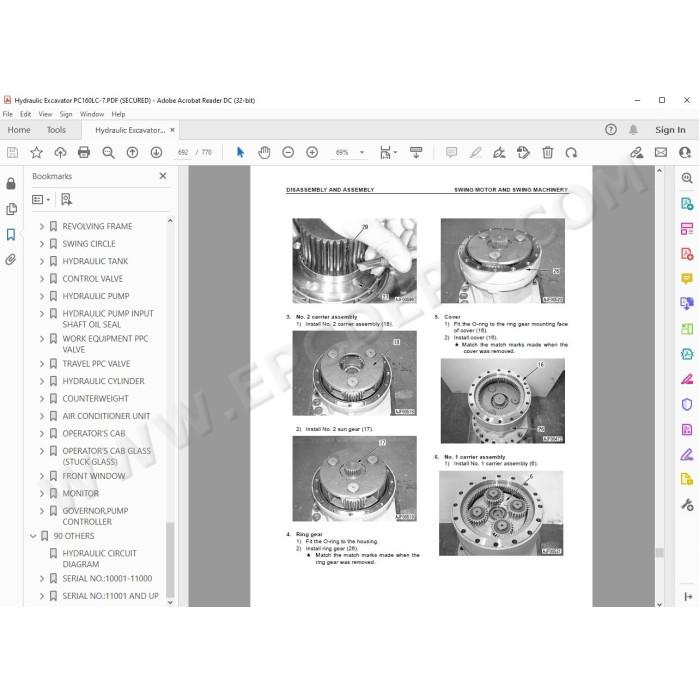Open the View menu
The image size is (700, 700).
45,114
